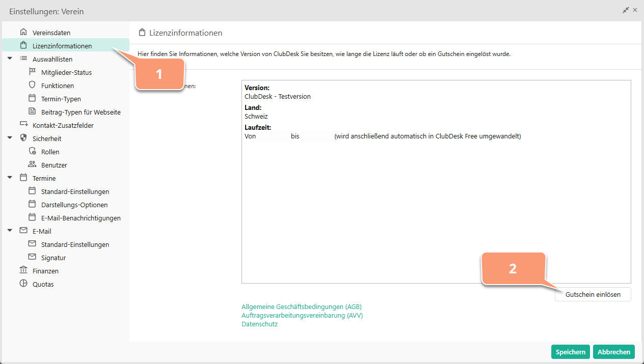Close the Einstellungen dialog

635,10
